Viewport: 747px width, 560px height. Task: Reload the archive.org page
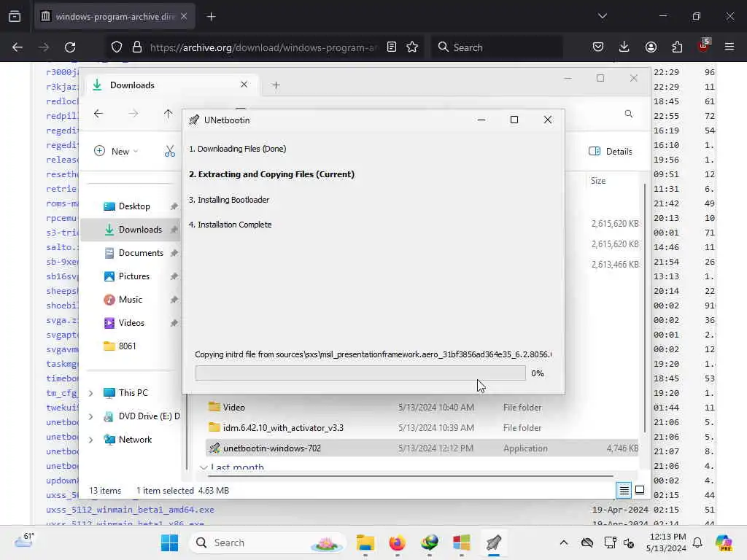(x=70, y=47)
